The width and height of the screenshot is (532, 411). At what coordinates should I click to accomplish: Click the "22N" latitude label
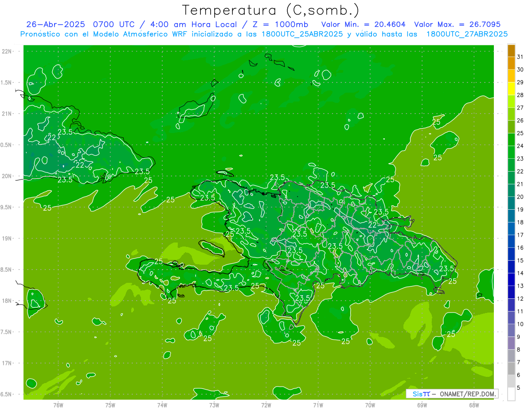[8, 51]
